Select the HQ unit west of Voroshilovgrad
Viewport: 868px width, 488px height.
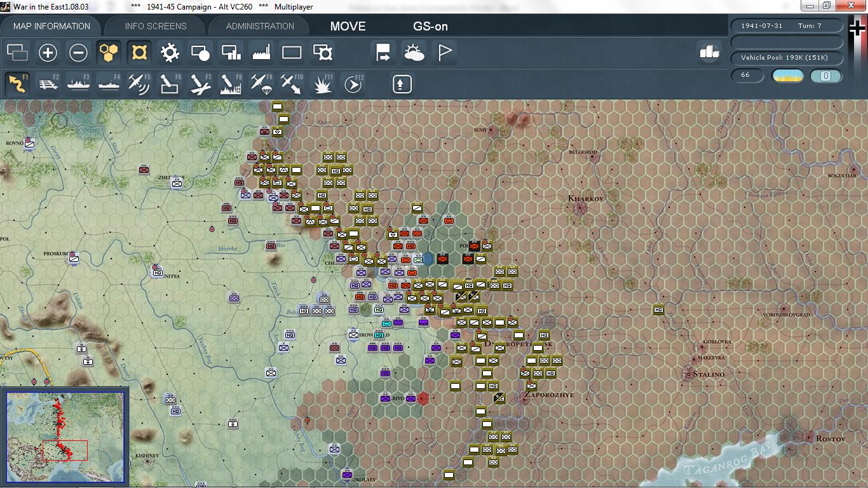[659, 309]
